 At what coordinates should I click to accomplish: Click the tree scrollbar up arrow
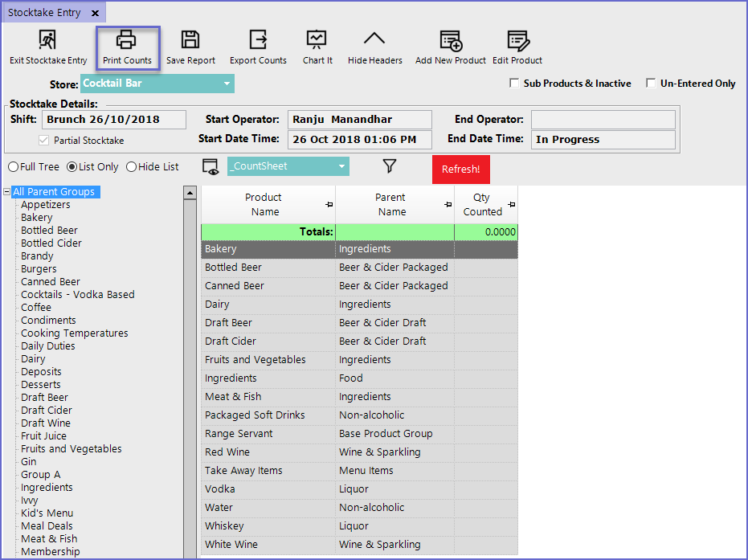(x=190, y=193)
